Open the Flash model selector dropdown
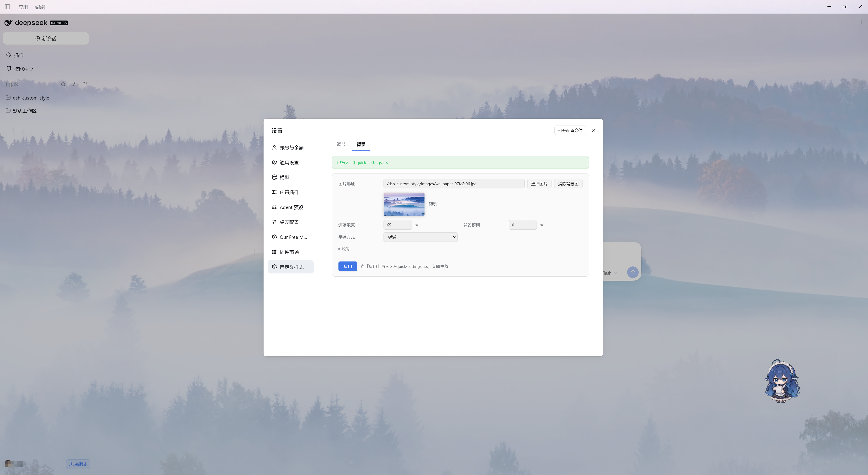This screenshot has height=475, width=868. point(609,273)
